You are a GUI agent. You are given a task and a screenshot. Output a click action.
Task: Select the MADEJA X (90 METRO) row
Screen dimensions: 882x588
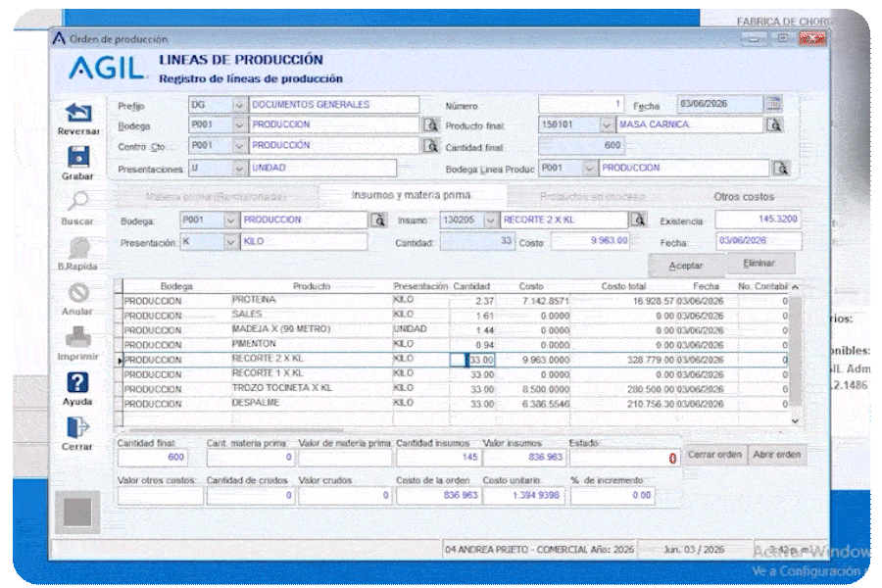pyautogui.click(x=455, y=330)
